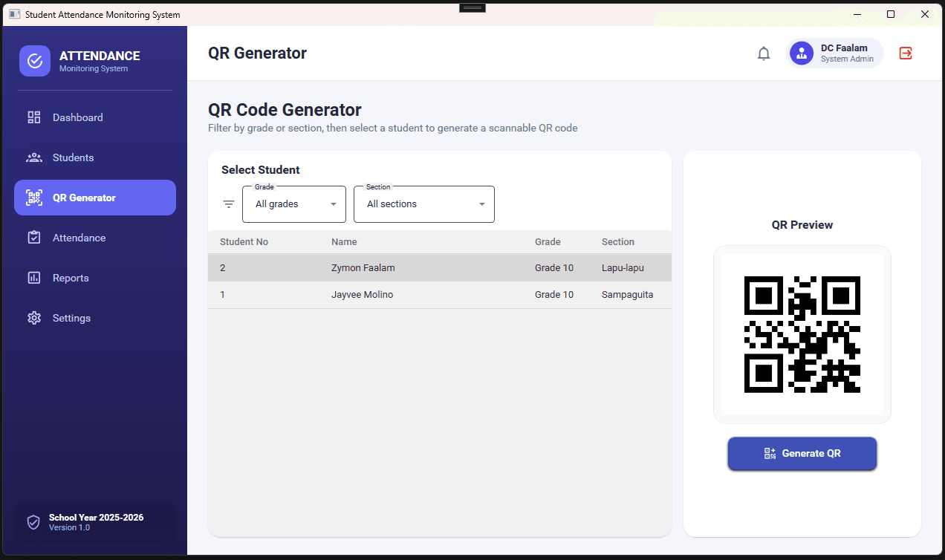Click the red logout icon
Image resolution: width=945 pixels, height=560 pixels.
click(906, 53)
